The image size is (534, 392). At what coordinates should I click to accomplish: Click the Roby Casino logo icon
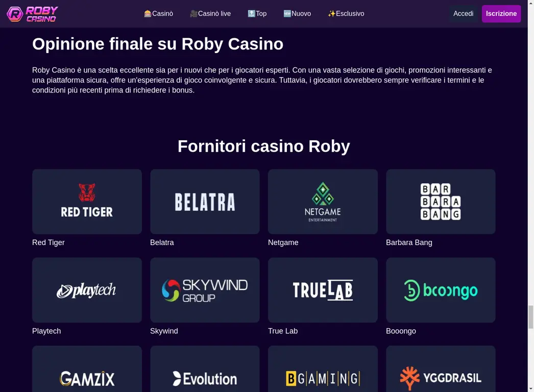click(15, 13)
